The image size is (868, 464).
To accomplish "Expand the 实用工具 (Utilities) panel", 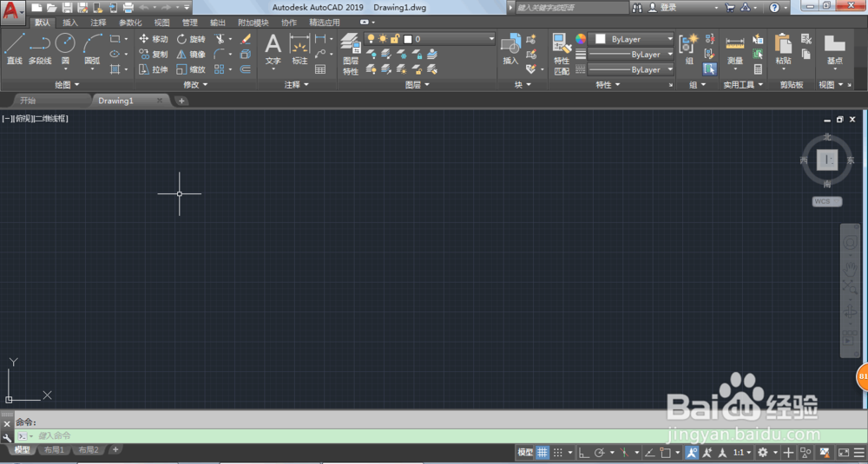I will point(743,85).
